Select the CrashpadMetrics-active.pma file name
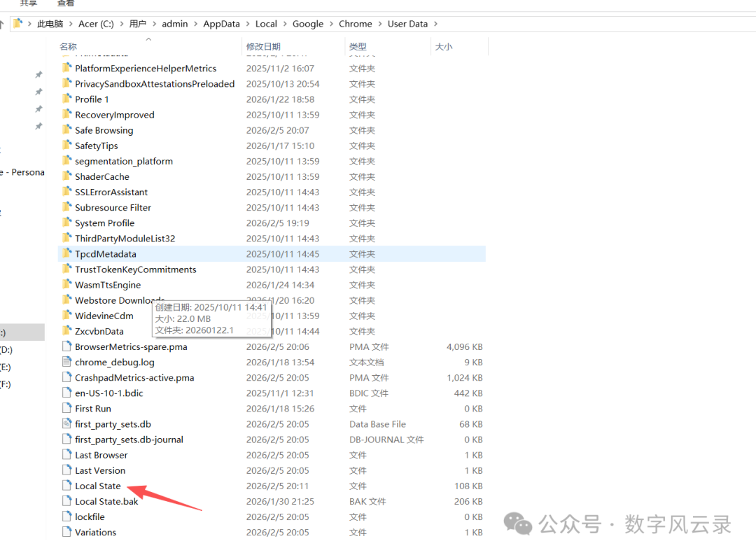Viewport: 756px width, 555px height. click(x=134, y=377)
